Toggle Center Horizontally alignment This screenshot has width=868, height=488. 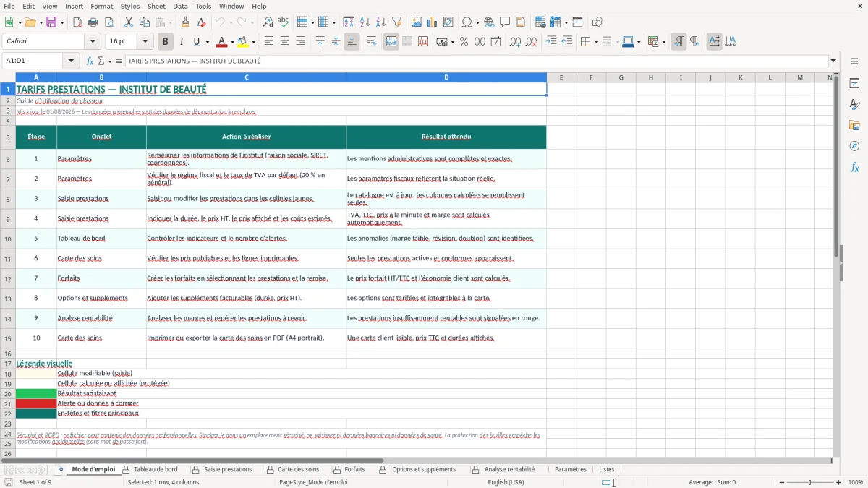pos(284,42)
